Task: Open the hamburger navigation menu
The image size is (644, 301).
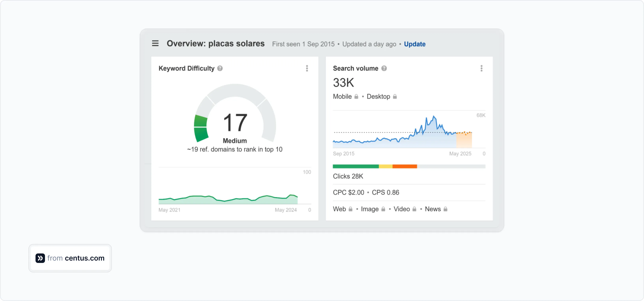Action: pos(155,43)
